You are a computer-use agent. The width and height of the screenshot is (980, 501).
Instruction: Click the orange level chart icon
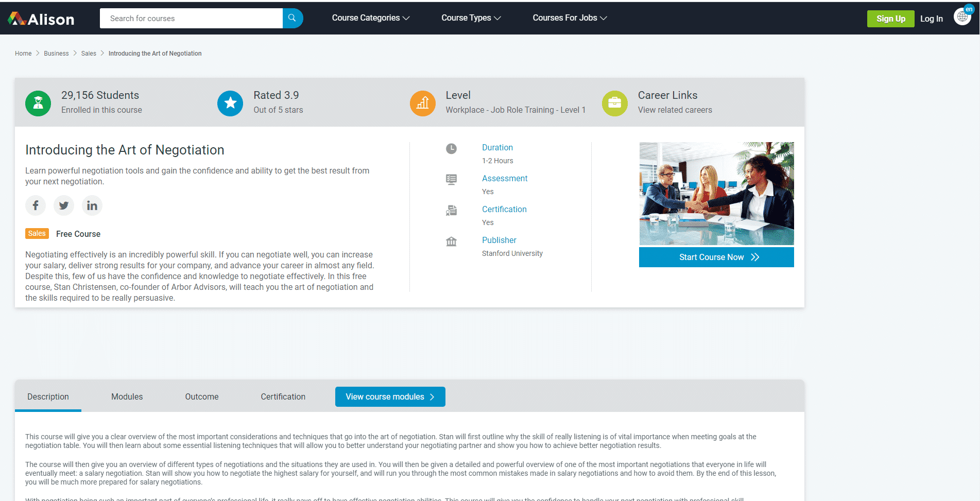[x=423, y=103]
